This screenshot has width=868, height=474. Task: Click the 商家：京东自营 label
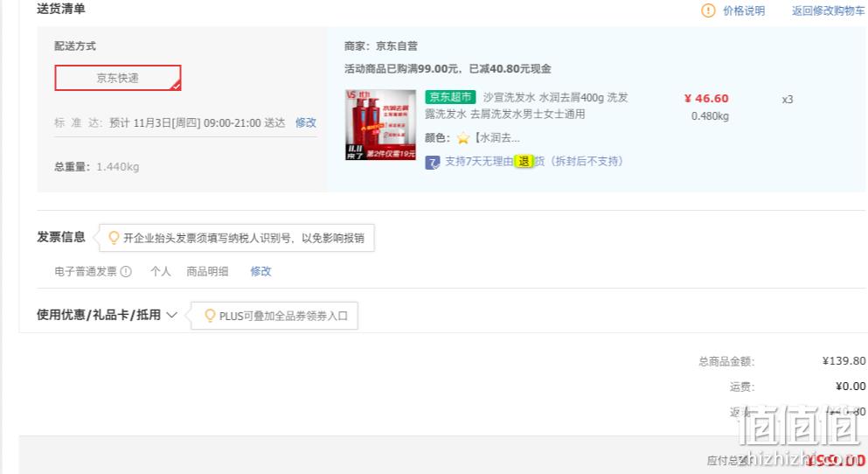click(381, 46)
